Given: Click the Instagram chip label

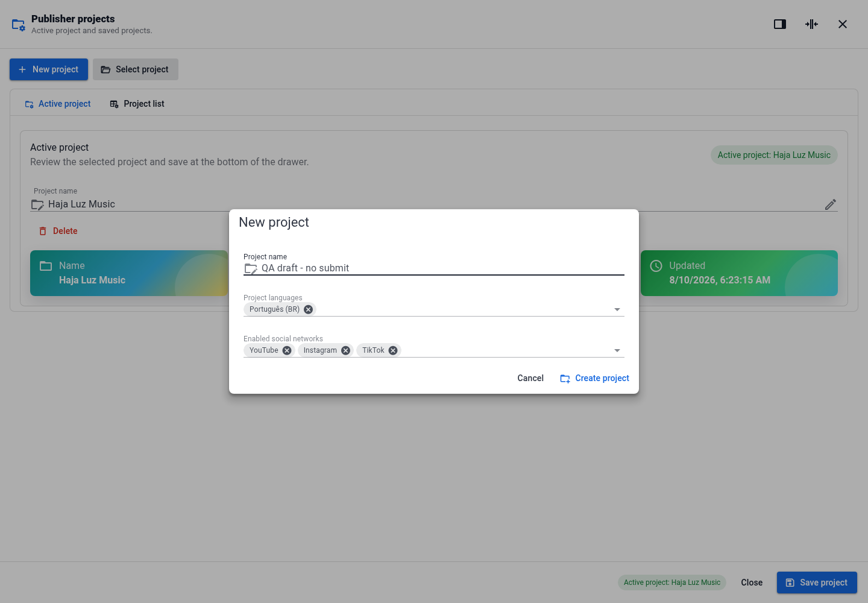Looking at the screenshot, I should click(x=320, y=350).
